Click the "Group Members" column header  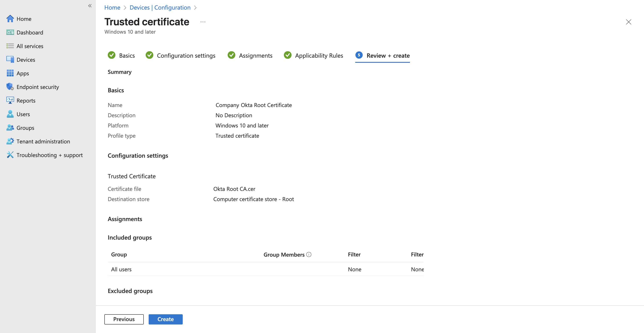[x=284, y=254]
